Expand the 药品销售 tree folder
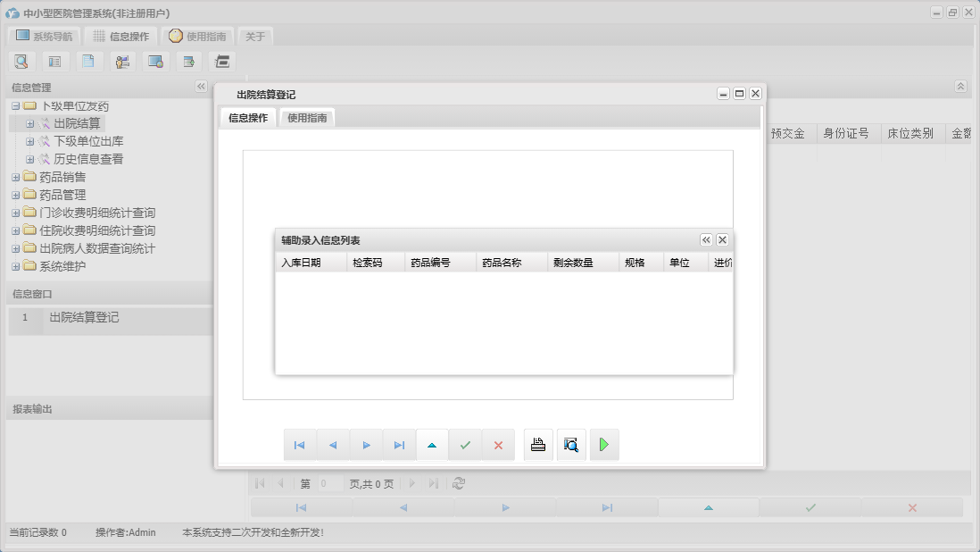Screen dimensions: 980x552 coord(15,177)
